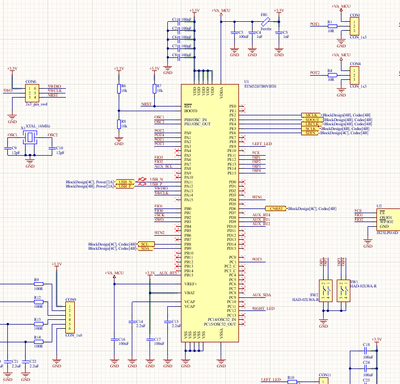Select resistor R16 100R
400x384 pixels.
(39, 342)
